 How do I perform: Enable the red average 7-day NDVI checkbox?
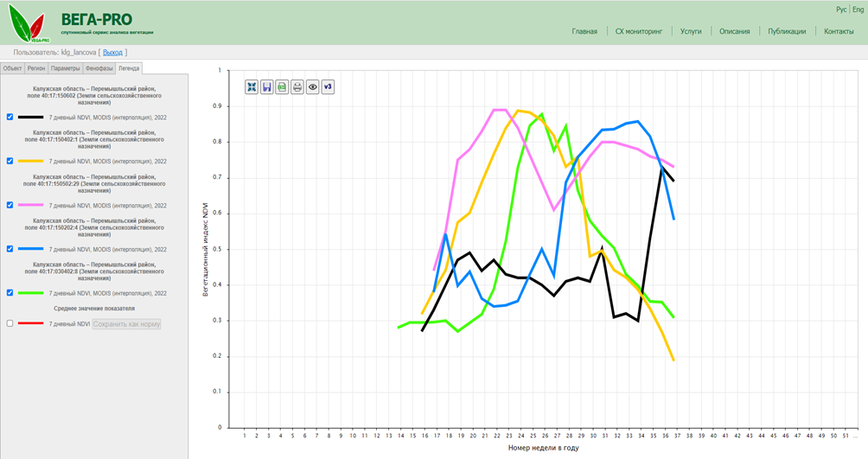point(10,323)
